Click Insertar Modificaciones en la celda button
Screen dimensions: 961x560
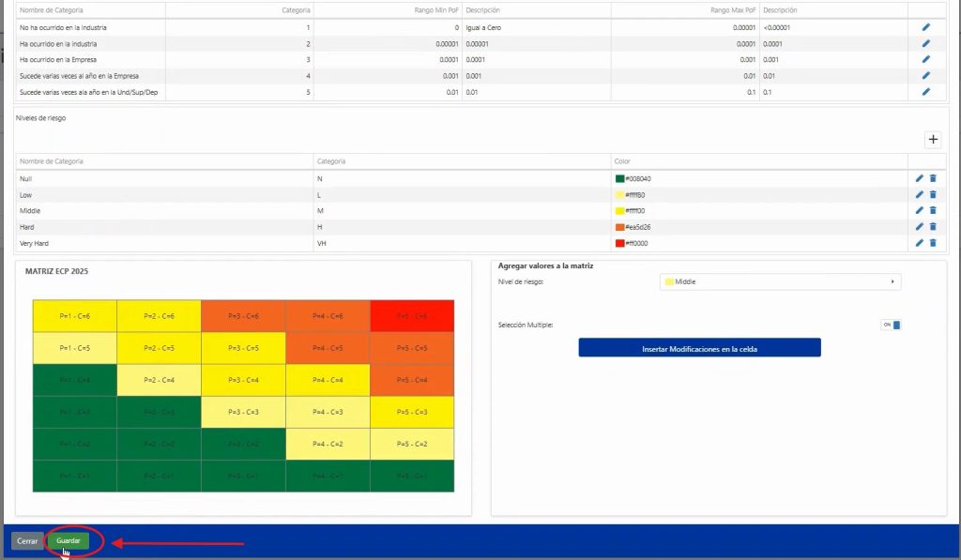tap(699, 348)
